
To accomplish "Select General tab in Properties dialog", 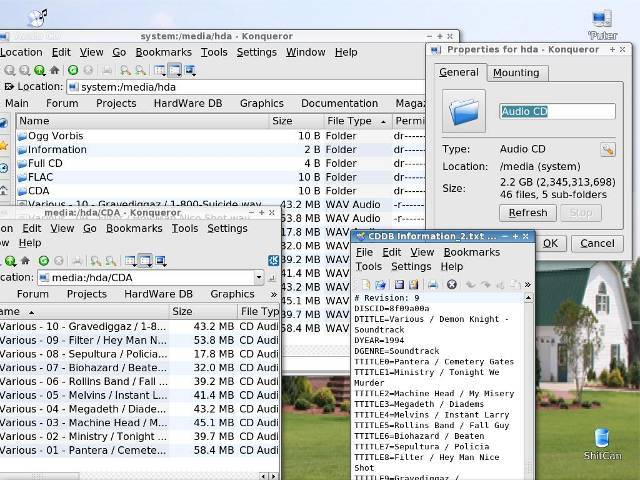I will point(459,72).
